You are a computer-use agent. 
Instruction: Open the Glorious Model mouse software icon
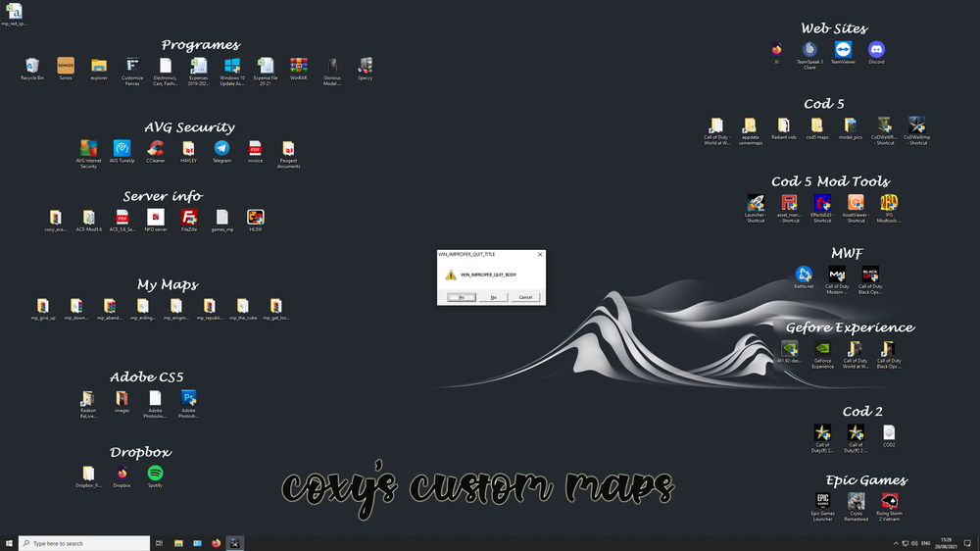[x=332, y=72]
